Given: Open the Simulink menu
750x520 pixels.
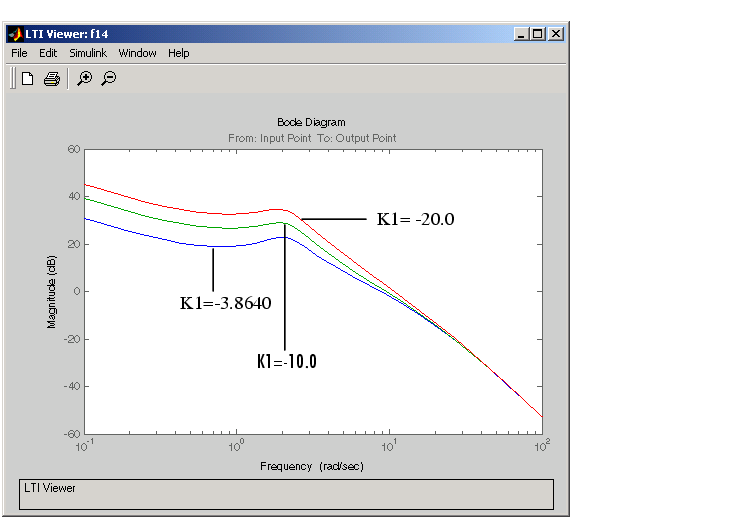Looking at the screenshot, I should (88, 53).
